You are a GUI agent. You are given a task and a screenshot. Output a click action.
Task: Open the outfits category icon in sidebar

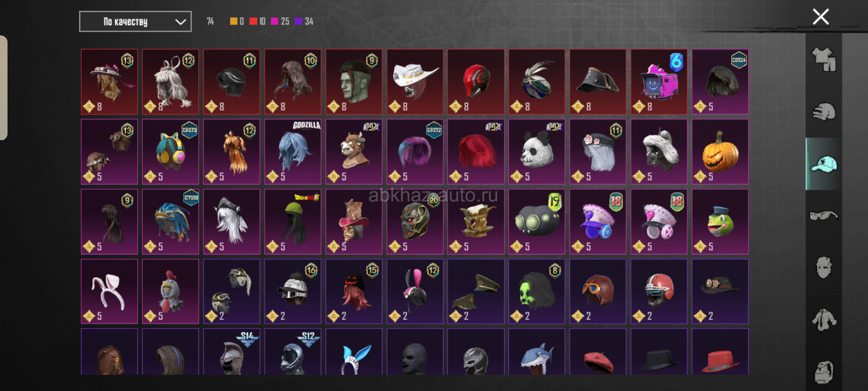pyautogui.click(x=824, y=59)
